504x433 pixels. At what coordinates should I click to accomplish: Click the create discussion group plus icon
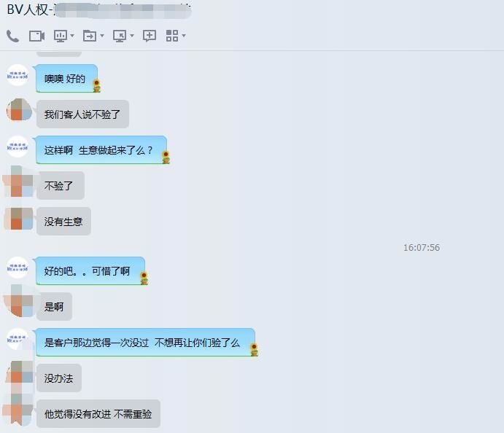[150, 36]
